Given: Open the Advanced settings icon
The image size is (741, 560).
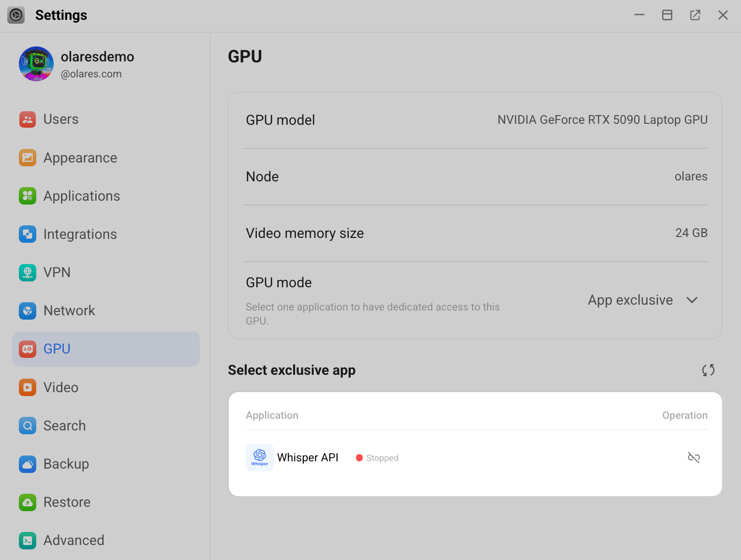Looking at the screenshot, I should [x=28, y=540].
